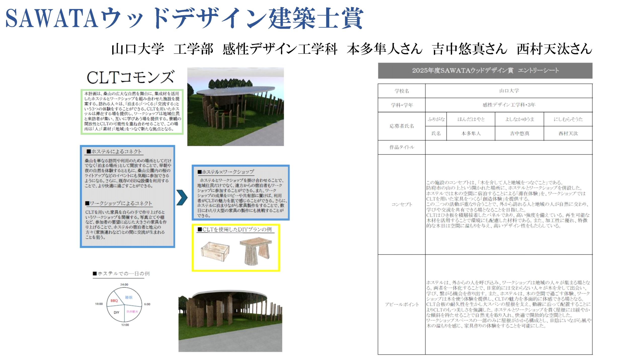Viewport: 644px width, 362px height.
Task: Select the BBQ segment of the pie chart
Action: (x=114, y=300)
